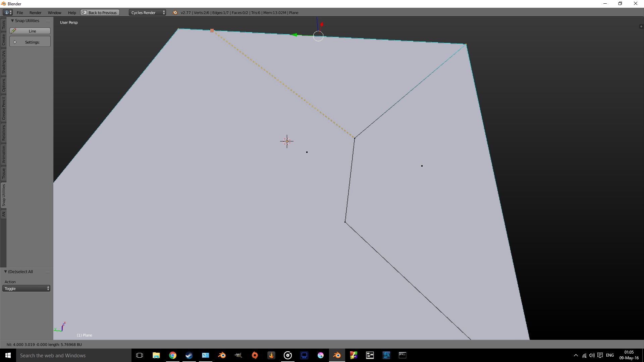The height and width of the screenshot is (362, 644).
Task: Click the 3D cursor in viewport
Action: pos(287,141)
